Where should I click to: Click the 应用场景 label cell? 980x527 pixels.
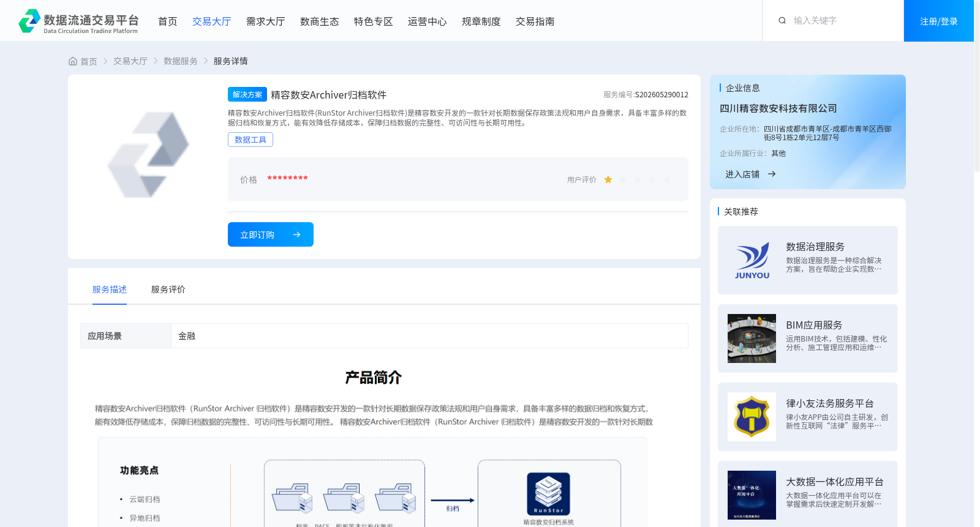[126, 336]
